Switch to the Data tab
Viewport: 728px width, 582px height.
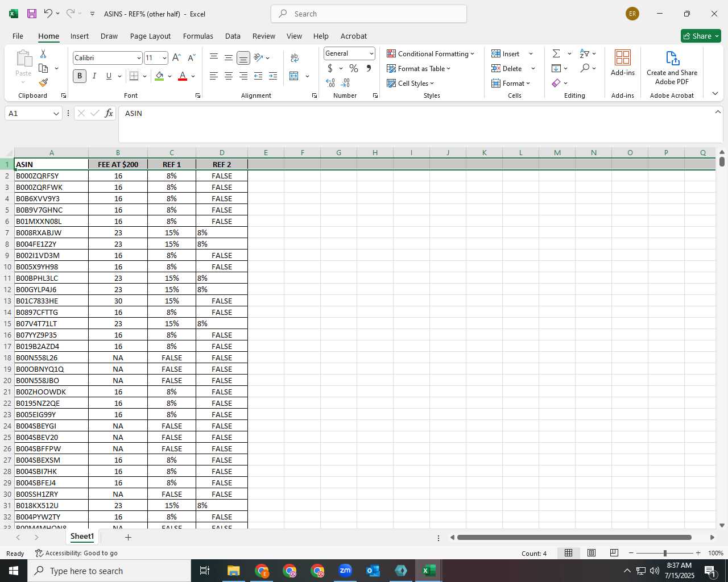click(233, 36)
